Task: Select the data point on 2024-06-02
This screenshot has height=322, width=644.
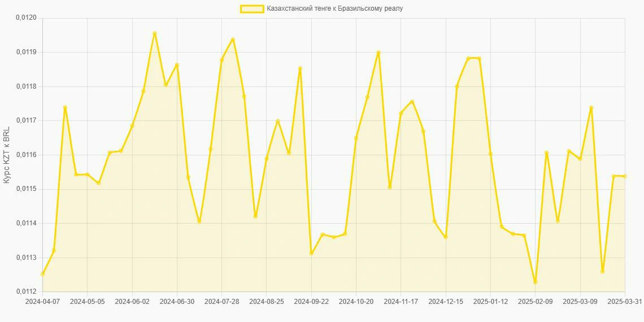Action: click(132, 126)
